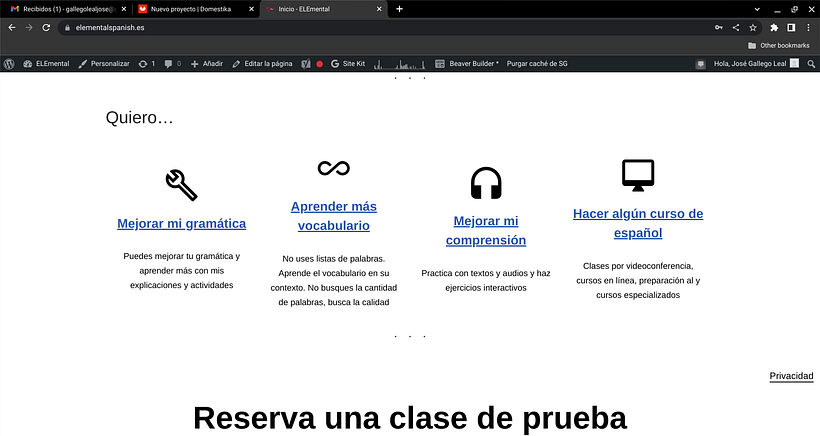Image resolution: width=820 pixels, height=436 pixels.
Task: Open the Site Kit menu
Action: [x=348, y=64]
